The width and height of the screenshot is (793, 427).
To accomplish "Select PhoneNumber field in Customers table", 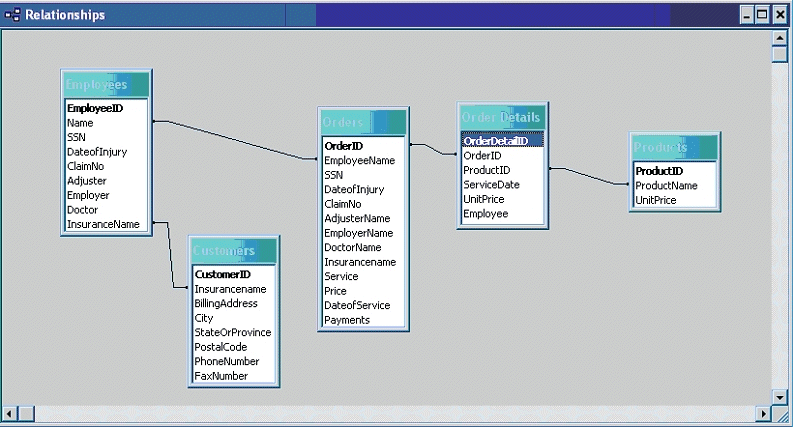I will pyautogui.click(x=234, y=361).
